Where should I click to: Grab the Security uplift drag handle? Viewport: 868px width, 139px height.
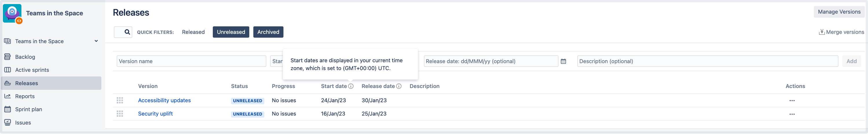pyautogui.click(x=120, y=114)
